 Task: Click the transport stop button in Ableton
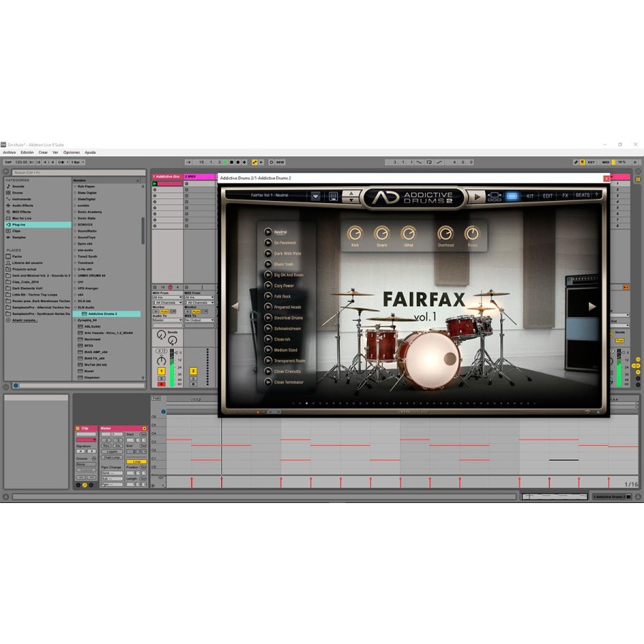click(232, 162)
